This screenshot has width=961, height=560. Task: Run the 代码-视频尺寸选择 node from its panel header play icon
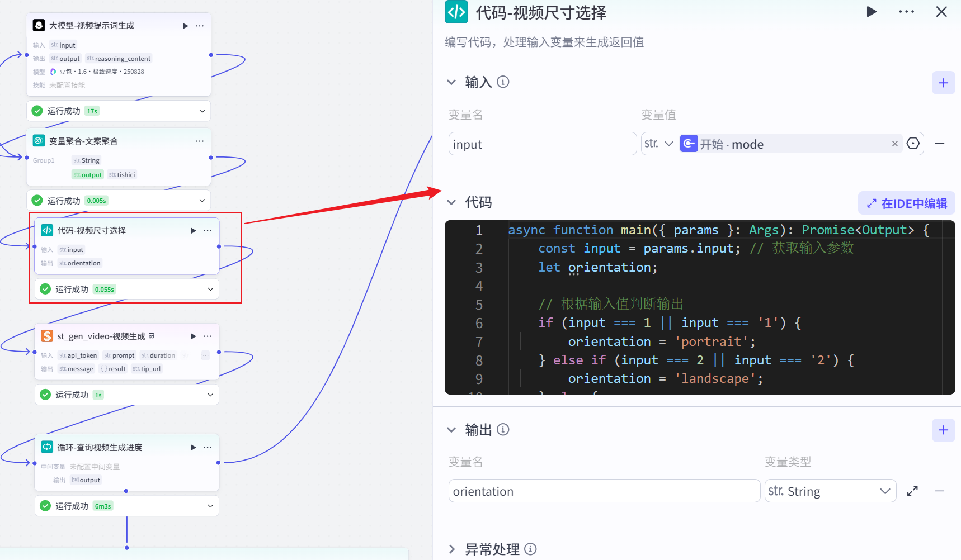coord(872,11)
